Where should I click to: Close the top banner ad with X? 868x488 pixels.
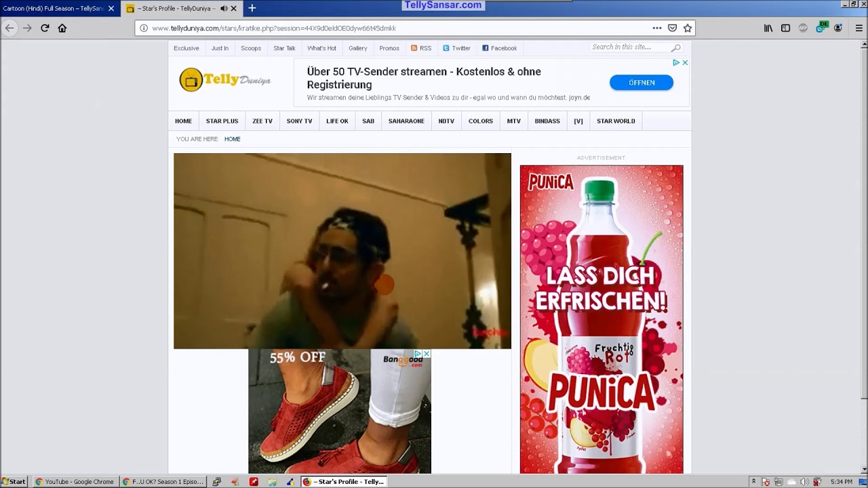pos(685,62)
